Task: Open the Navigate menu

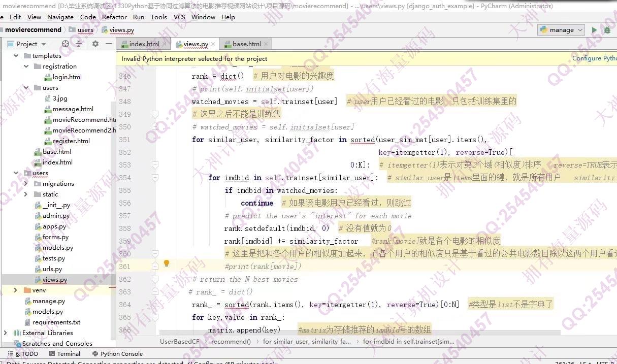Action: (60, 17)
